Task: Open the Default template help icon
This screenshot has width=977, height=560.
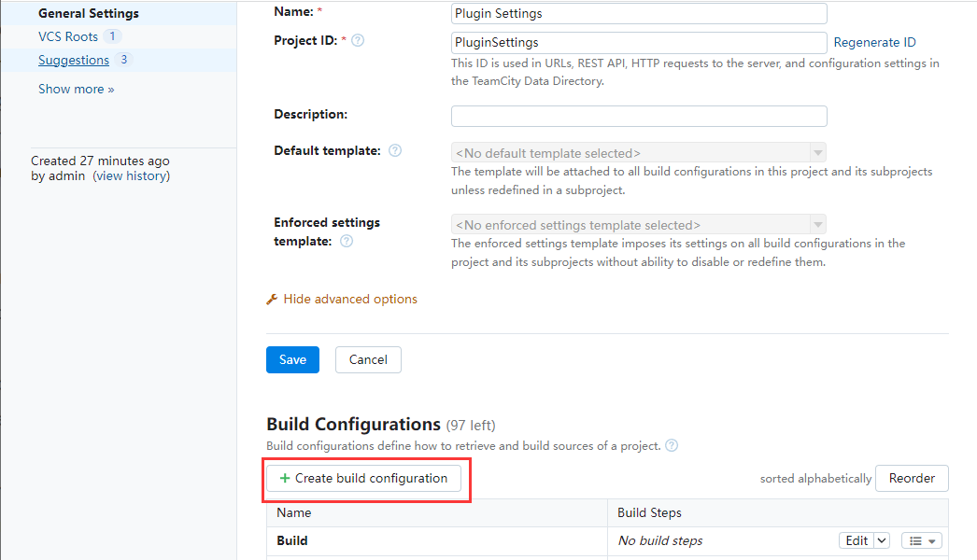Action: pyautogui.click(x=395, y=151)
